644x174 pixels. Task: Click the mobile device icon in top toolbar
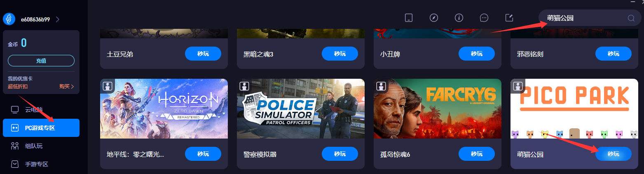[x=408, y=18]
